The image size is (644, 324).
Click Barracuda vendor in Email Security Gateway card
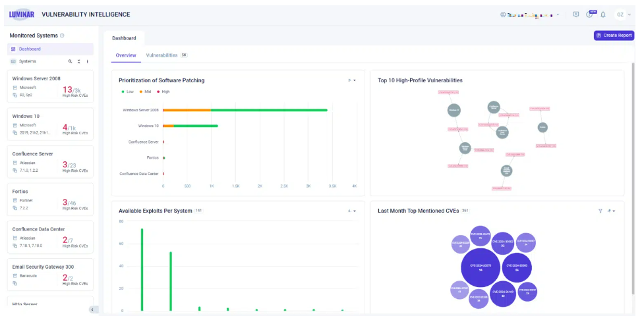28,276
